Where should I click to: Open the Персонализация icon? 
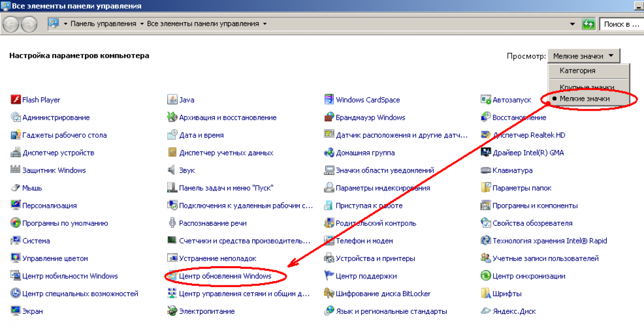tap(15, 205)
